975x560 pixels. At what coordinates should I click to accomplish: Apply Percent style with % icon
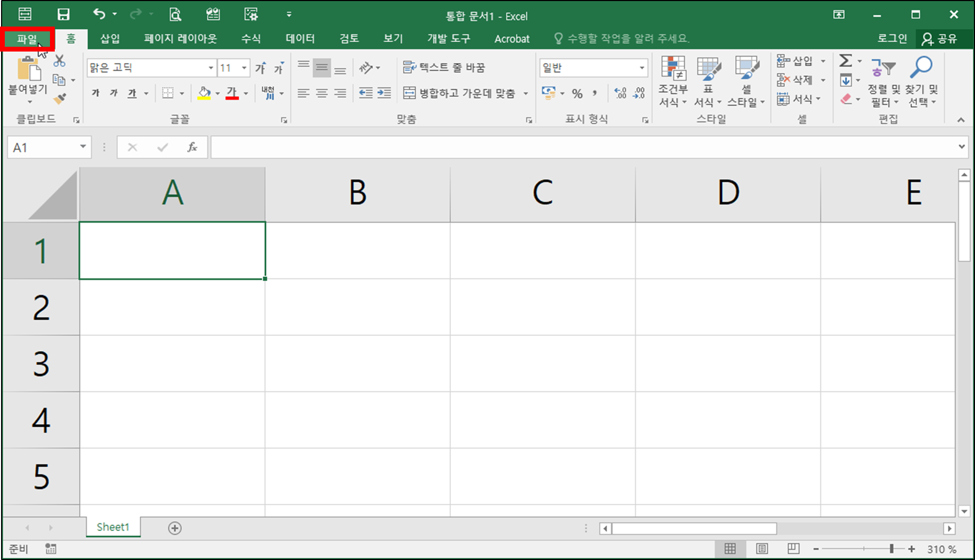(577, 94)
